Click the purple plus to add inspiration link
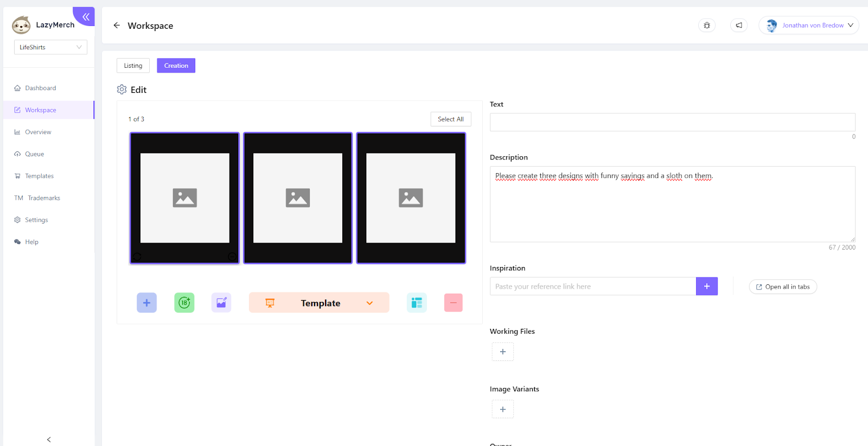Screen dimensions: 868x446 pos(707,286)
